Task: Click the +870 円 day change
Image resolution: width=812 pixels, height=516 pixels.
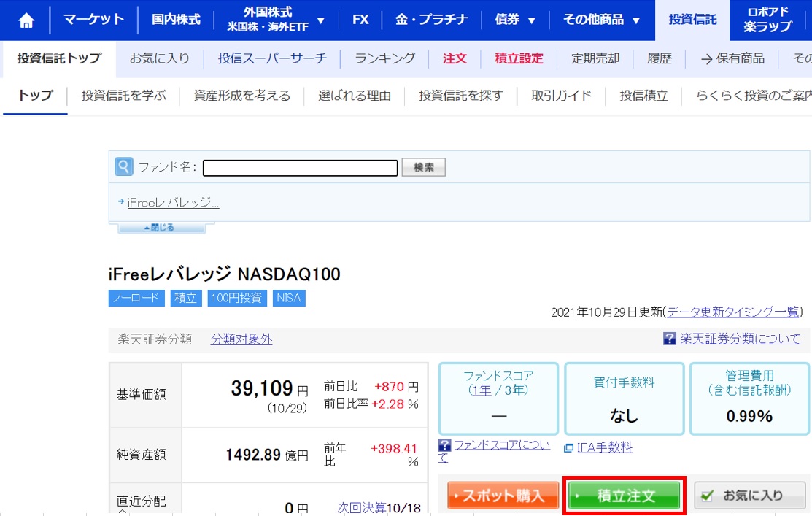Action: [x=396, y=387]
